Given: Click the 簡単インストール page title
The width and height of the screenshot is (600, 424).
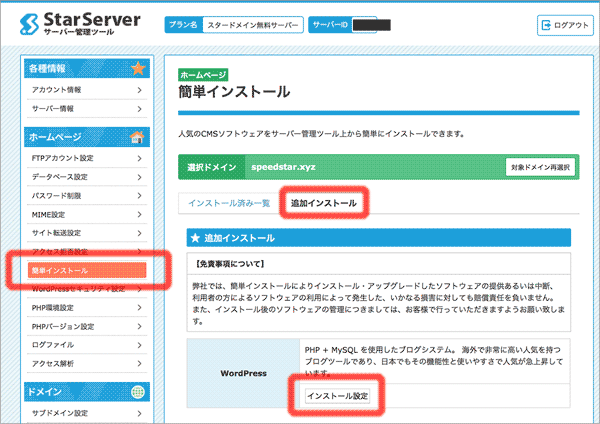Looking at the screenshot, I should [234, 92].
